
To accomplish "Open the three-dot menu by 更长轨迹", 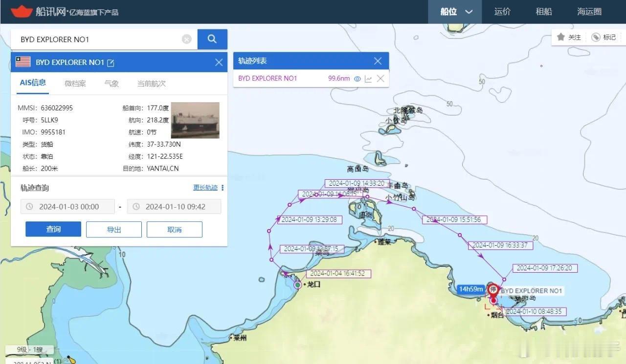I will click(223, 188).
